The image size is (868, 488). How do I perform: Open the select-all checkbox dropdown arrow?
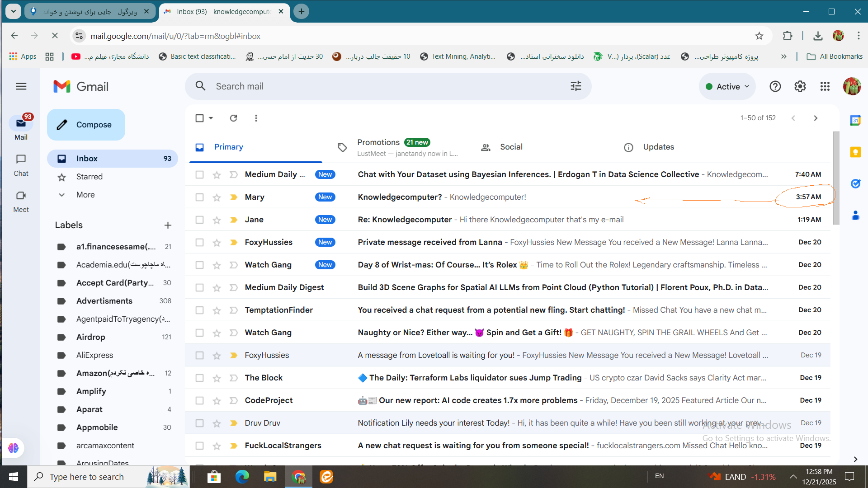coord(211,118)
